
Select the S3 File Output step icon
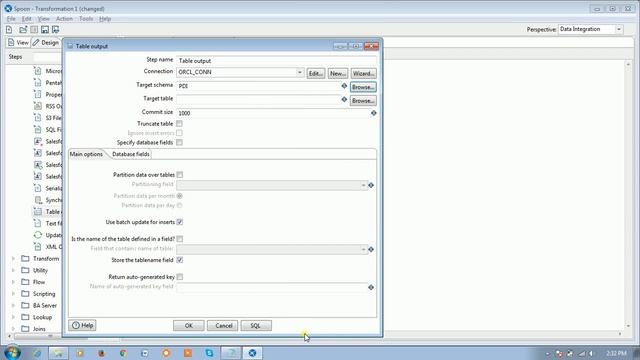click(38, 118)
